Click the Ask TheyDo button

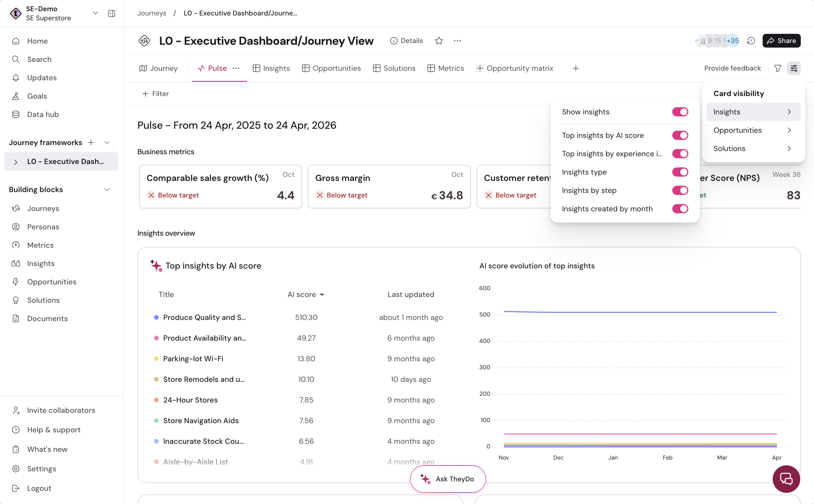[448, 479]
